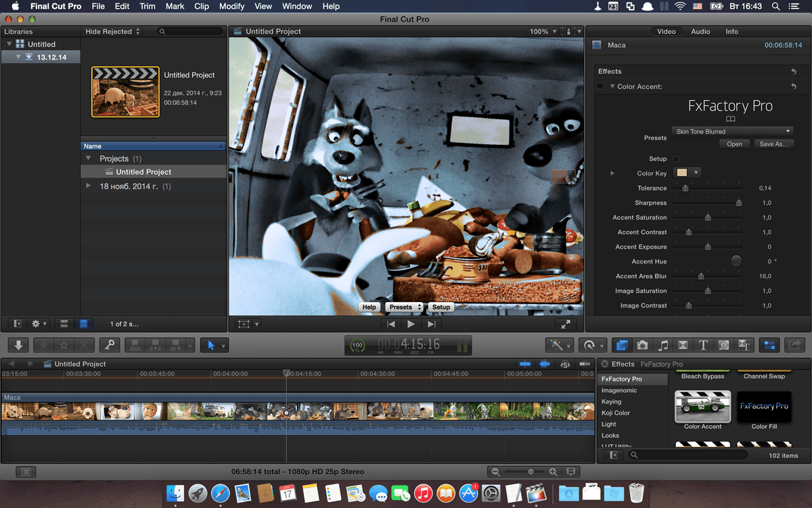Open the keyword editor key icon
This screenshot has height=508, width=812.
click(x=109, y=345)
